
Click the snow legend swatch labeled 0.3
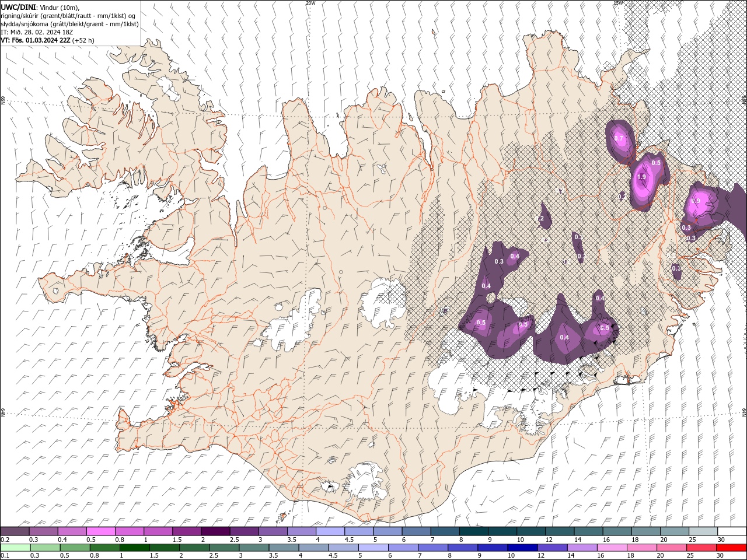point(44,531)
